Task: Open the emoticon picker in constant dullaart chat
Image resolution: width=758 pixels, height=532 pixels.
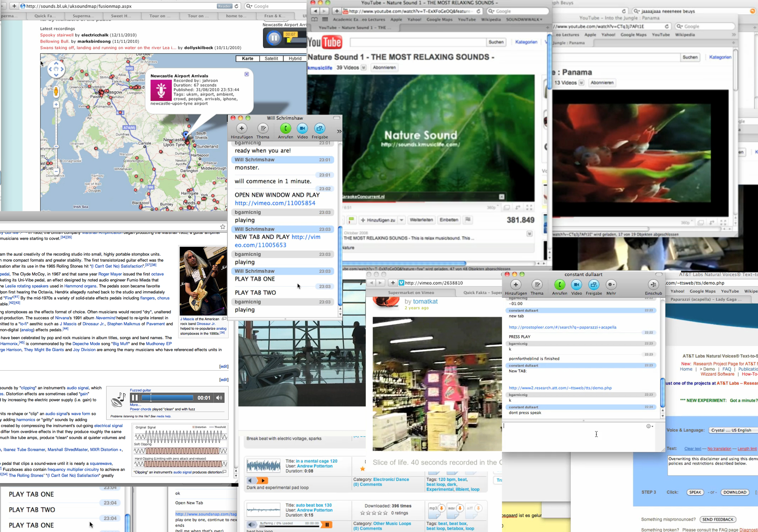Action: coord(649,426)
